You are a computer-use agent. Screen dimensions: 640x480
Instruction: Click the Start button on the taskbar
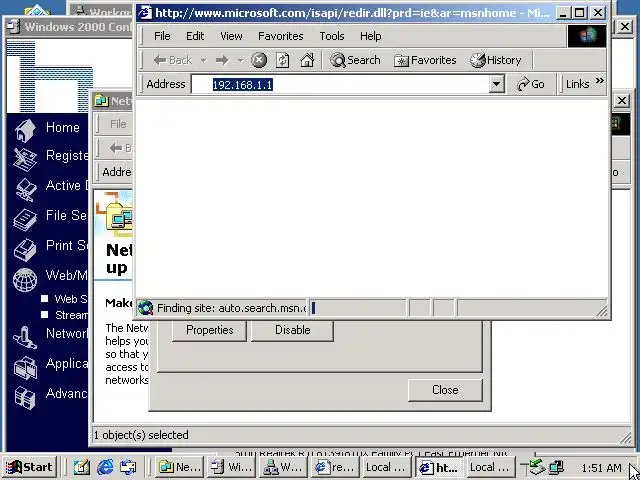tap(29, 467)
